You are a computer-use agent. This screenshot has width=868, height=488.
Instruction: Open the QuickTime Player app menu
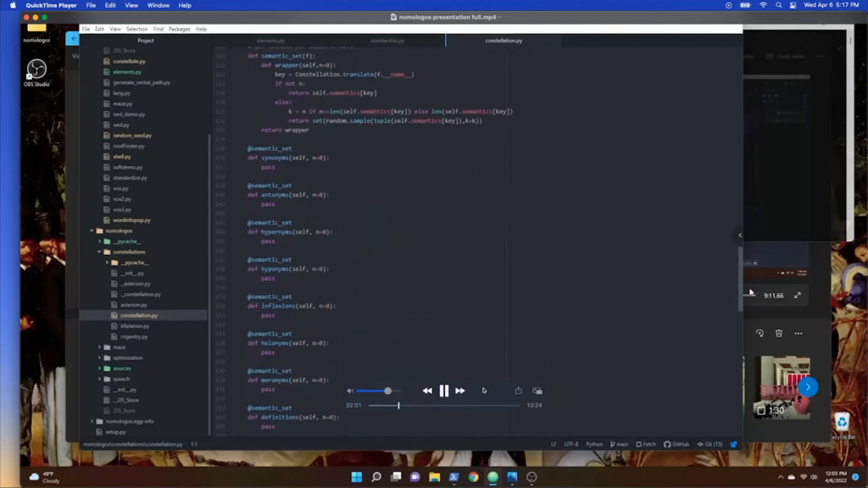51,6
